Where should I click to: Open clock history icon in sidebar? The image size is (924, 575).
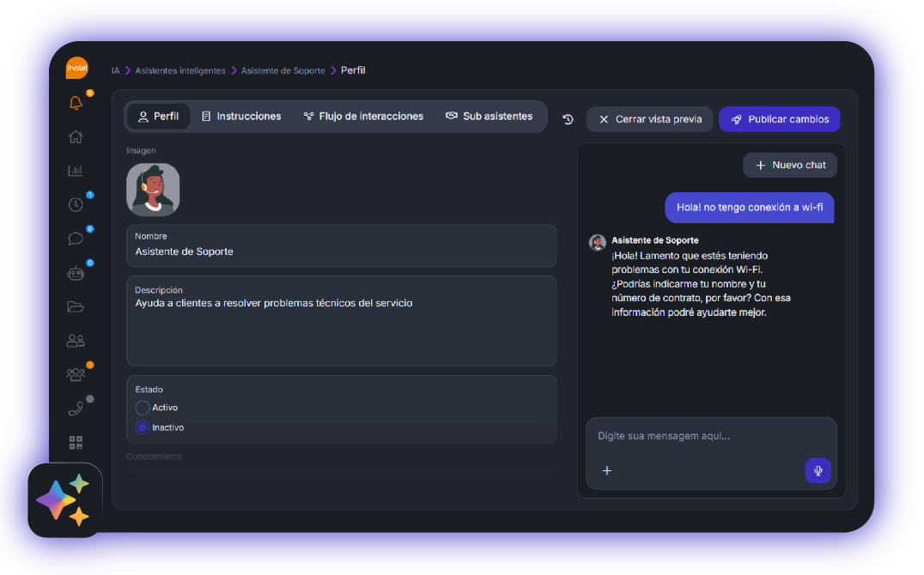point(76,204)
